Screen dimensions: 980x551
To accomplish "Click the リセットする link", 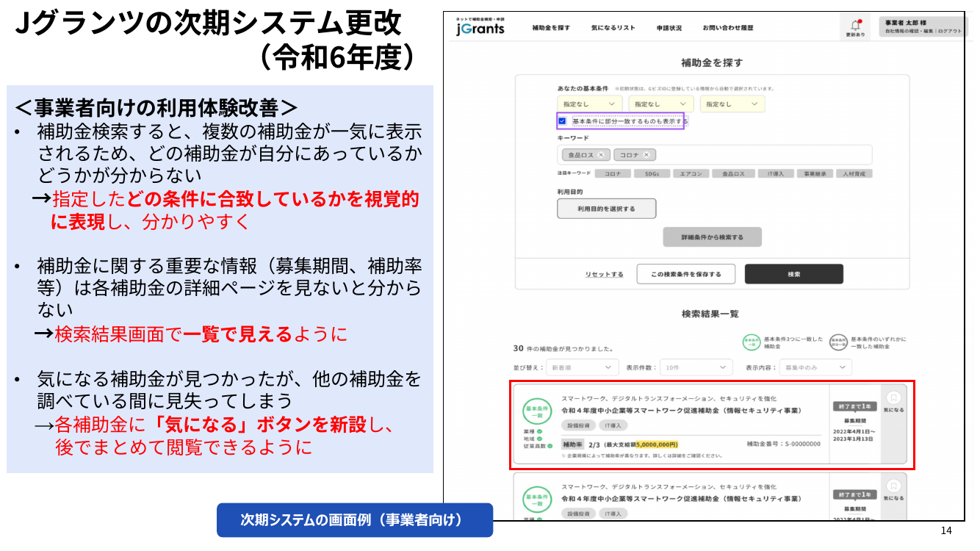I will (x=604, y=275).
